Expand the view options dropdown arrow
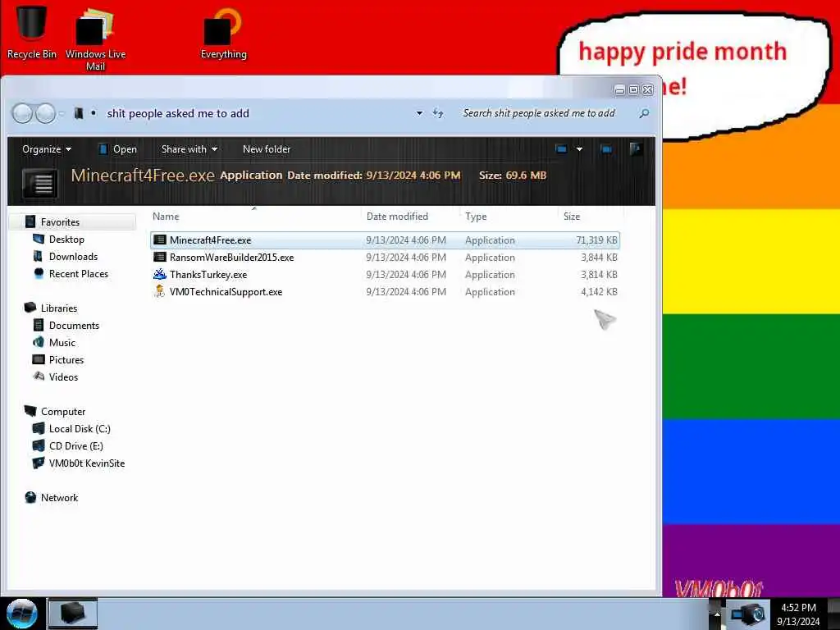This screenshot has width=840, height=630. [x=579, y=149]
